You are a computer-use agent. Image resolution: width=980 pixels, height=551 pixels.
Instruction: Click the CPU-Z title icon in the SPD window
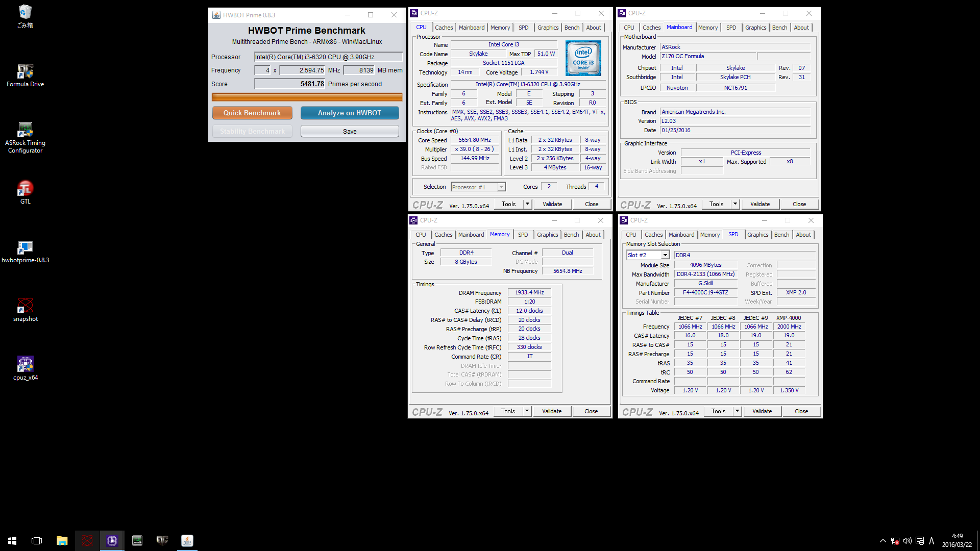point(624,220)
